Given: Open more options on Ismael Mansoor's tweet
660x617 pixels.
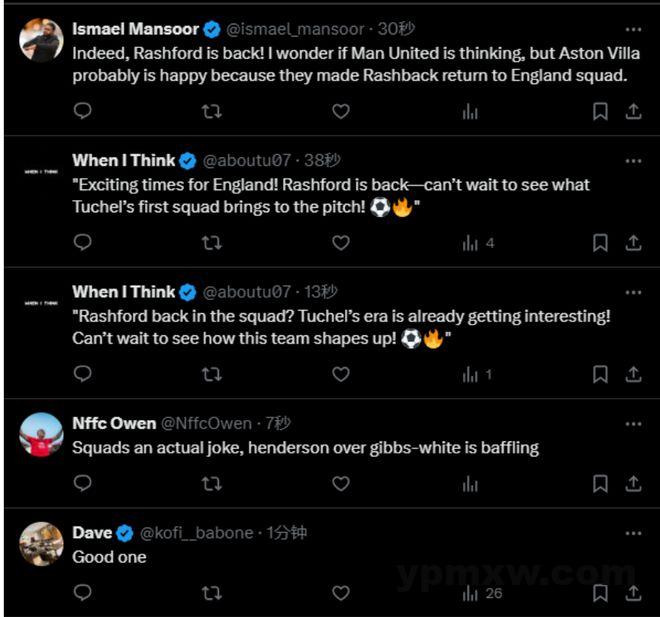Looking at the screenshot, I should 633,29.
